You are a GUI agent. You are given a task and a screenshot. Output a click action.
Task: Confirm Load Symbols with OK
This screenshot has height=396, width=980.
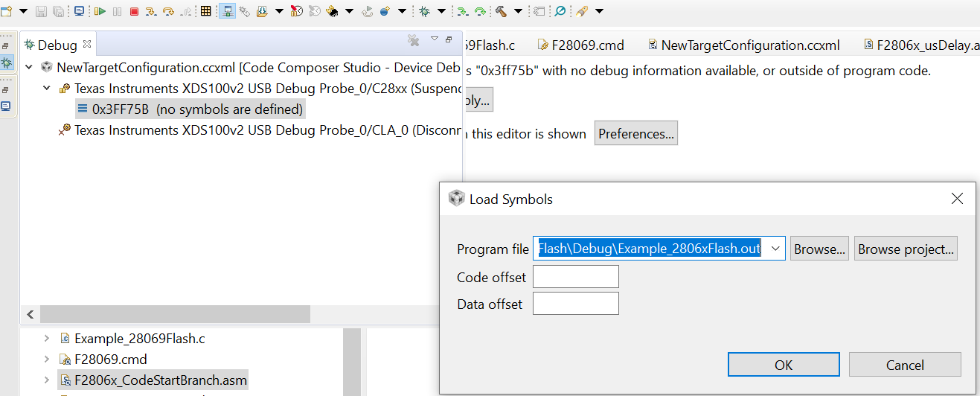point(783,365)
